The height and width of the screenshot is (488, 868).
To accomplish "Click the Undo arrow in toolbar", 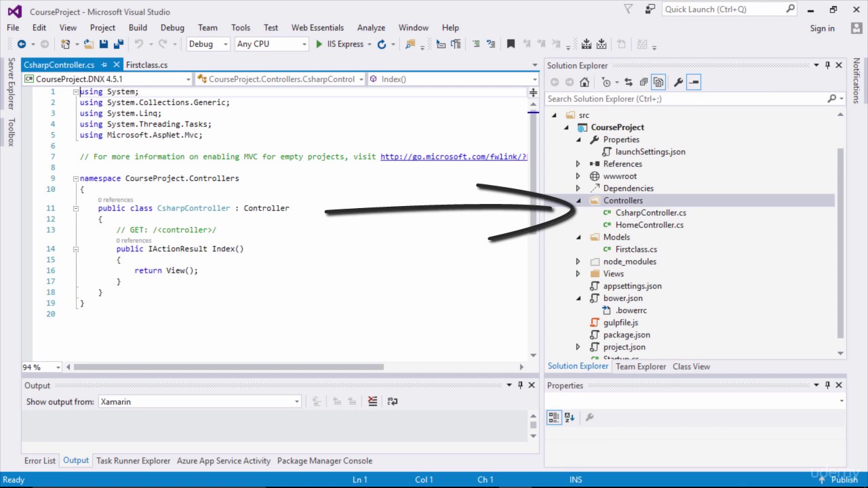I will point(138,44).
